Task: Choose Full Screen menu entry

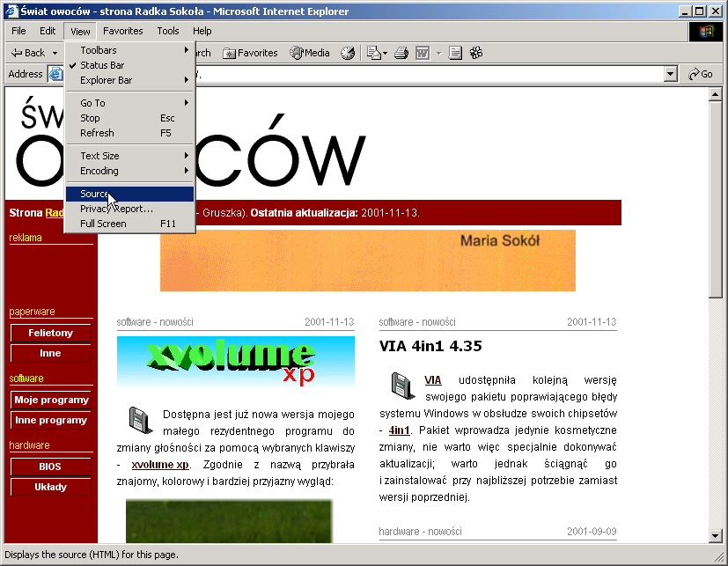Action: pyautogui.click(x=130, y=224)
